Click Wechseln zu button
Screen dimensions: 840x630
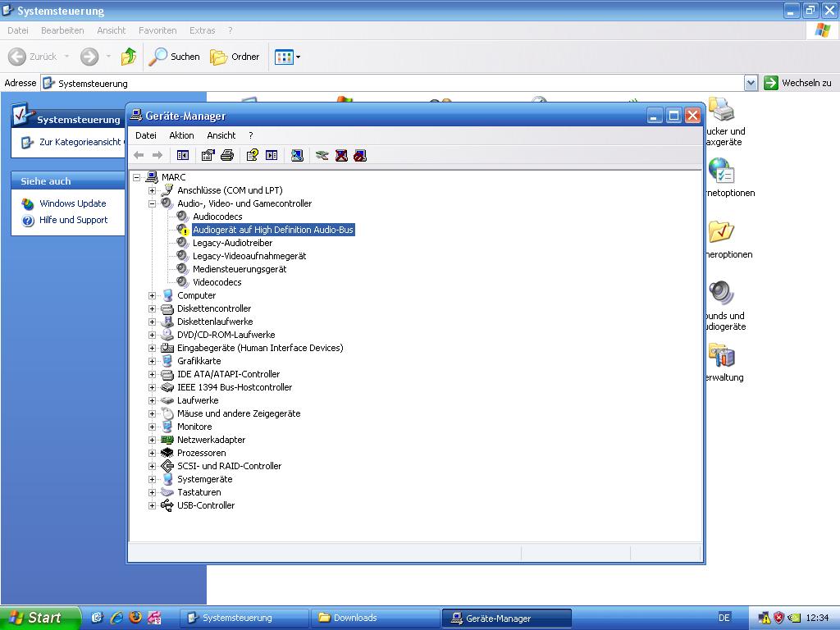[x=797, y=83]
